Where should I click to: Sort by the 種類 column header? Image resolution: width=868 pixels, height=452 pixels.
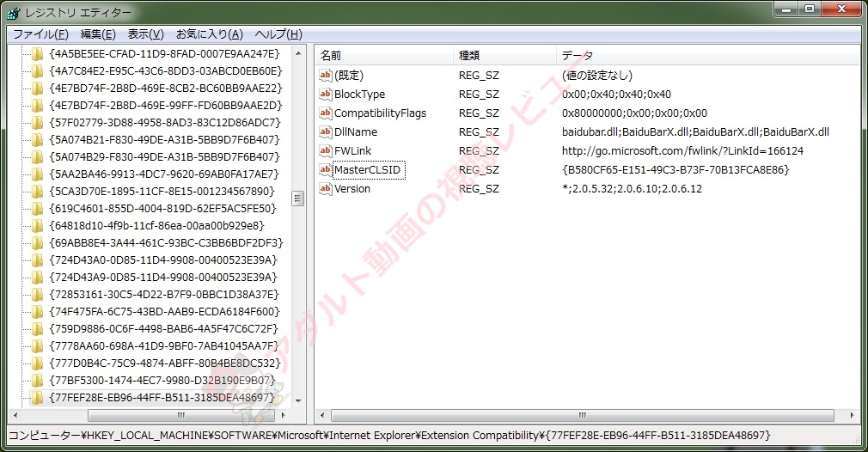tap(504, 55)
